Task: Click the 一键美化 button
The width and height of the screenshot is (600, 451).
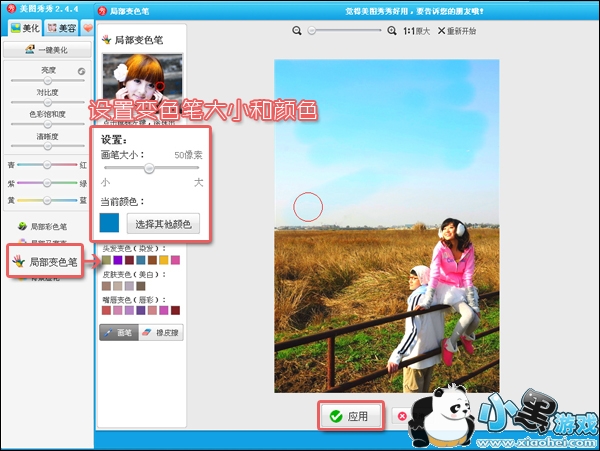Action: [x=47, y=50]
